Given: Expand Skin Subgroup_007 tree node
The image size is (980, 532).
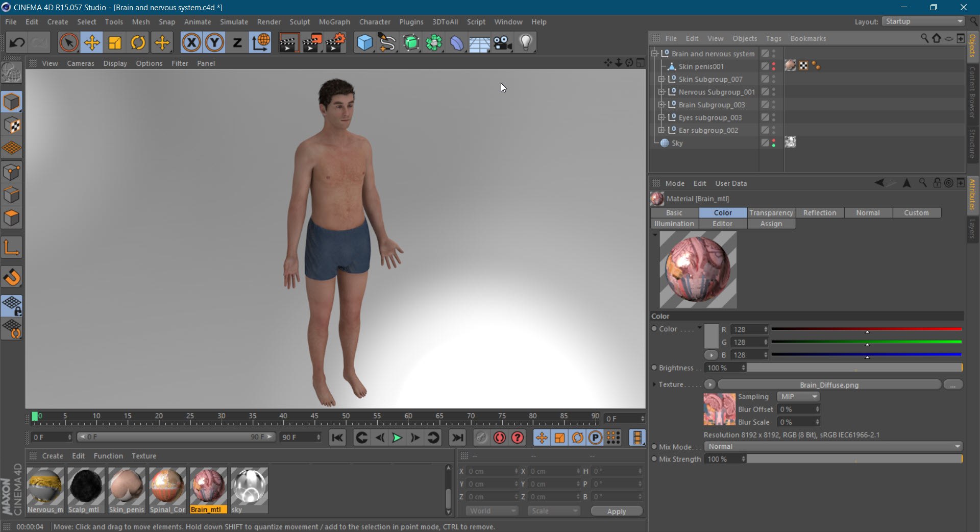Looking at the screenshot, I should (661, 79).
